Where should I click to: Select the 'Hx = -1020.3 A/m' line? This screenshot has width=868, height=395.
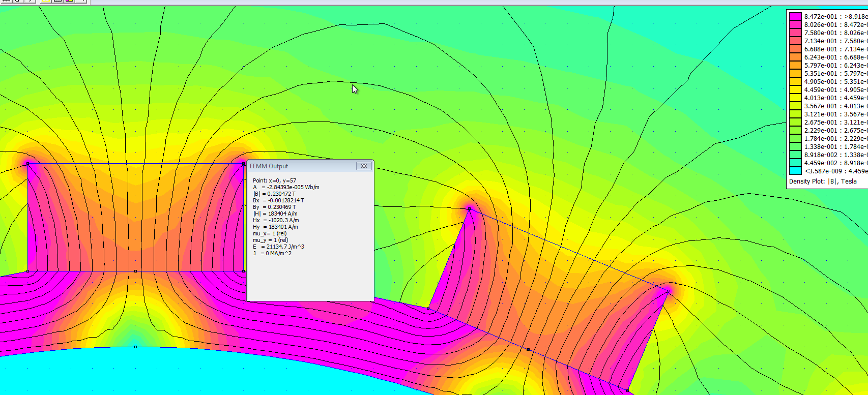point(276,220)
